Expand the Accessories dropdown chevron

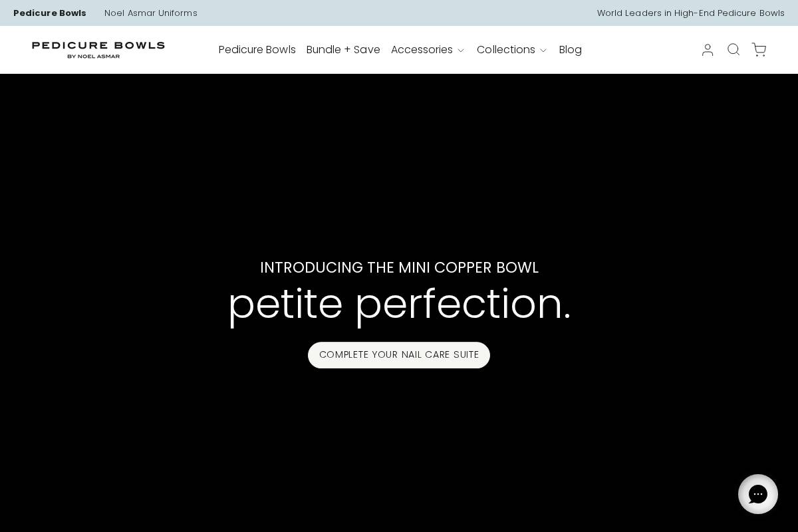click(x=461, y=51)
